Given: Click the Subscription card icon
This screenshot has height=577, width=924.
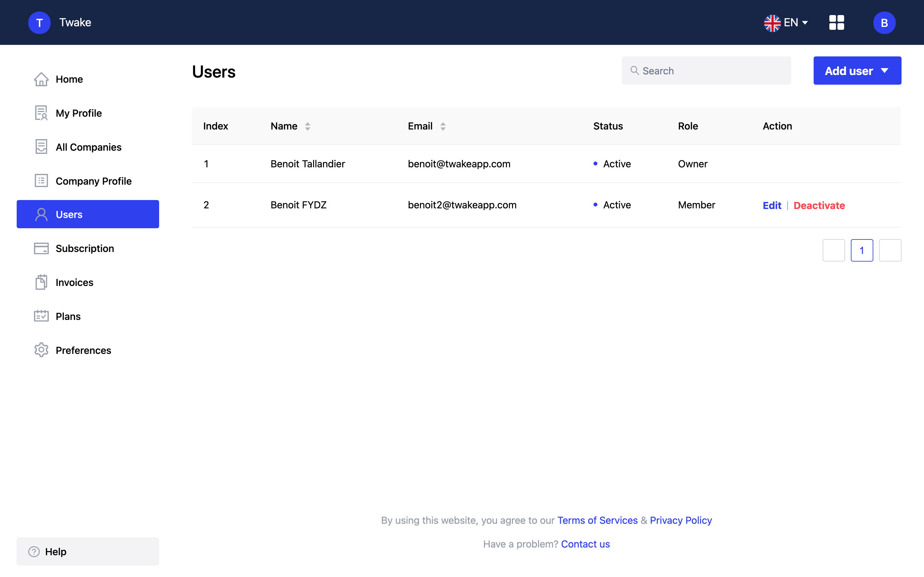Looking at the screenshot, I should coord(41,248).
